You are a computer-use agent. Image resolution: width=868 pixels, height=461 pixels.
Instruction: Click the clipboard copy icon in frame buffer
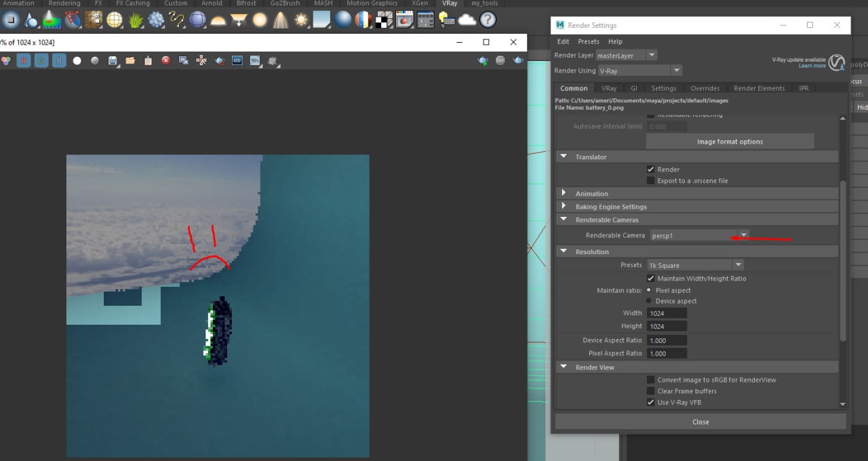pyautogui.click(x=148, y=60)
